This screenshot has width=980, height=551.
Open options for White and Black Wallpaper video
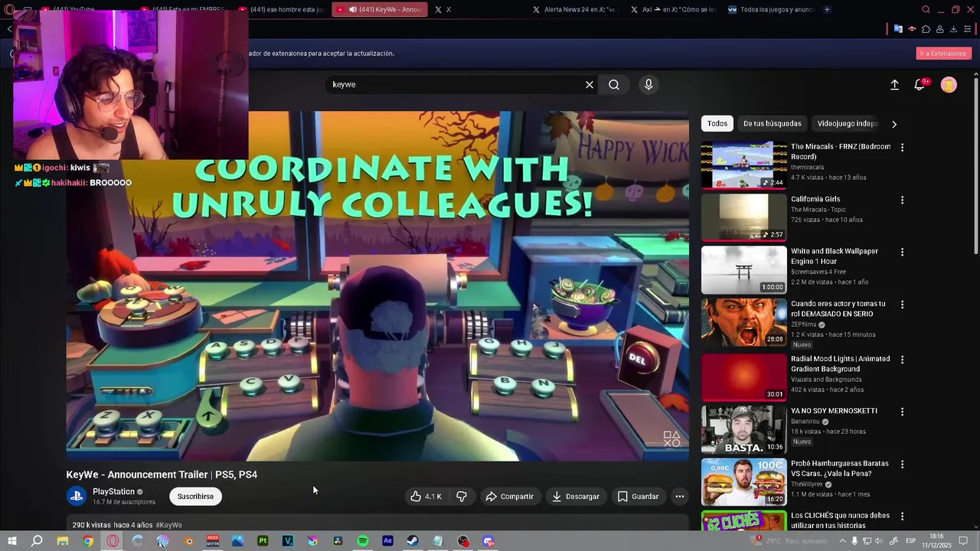902,252
